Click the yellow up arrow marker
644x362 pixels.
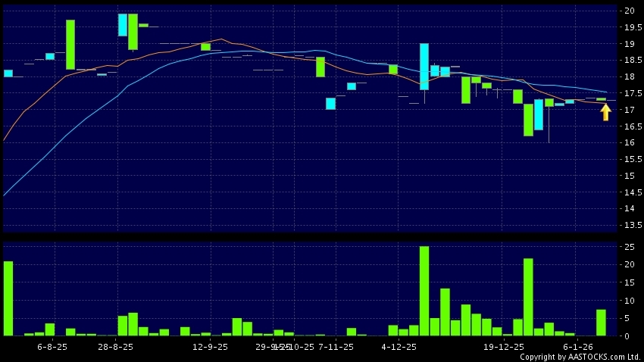pos(605,113)
